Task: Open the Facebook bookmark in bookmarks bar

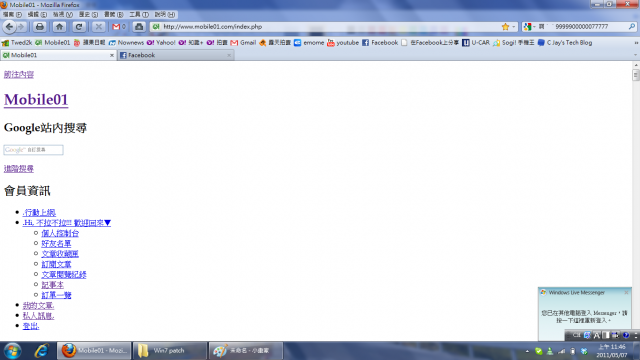Action: point(380,42)
